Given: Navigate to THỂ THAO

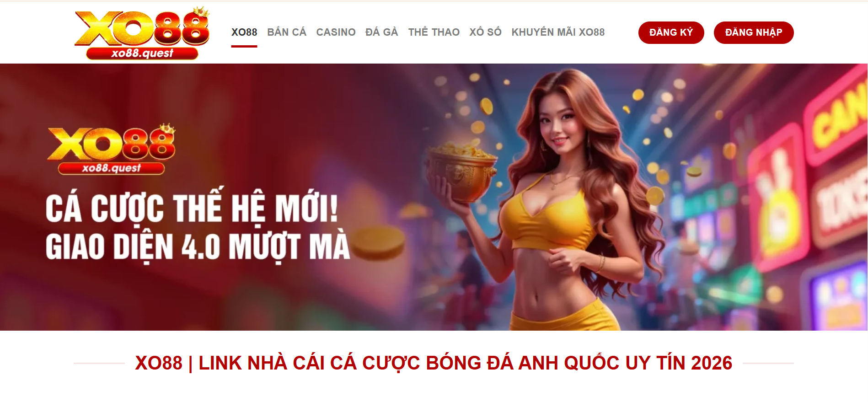Looking at the screenshot, I should [434, 32].
